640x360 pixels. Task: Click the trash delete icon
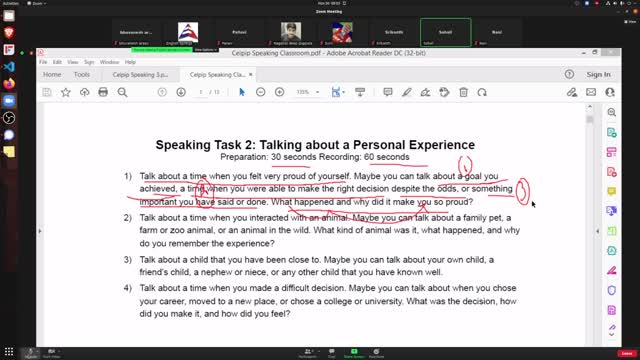point(463,92)
